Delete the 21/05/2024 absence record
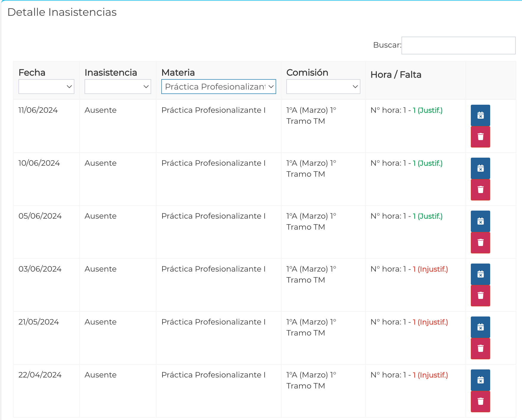Viewport: 522px width, 420px height. (480, 349)
